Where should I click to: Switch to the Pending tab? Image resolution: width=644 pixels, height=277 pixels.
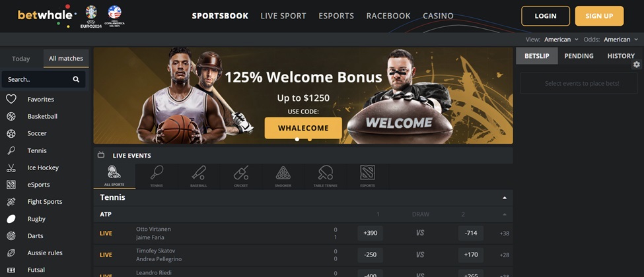pyautogui.click(x=579, y=56)
